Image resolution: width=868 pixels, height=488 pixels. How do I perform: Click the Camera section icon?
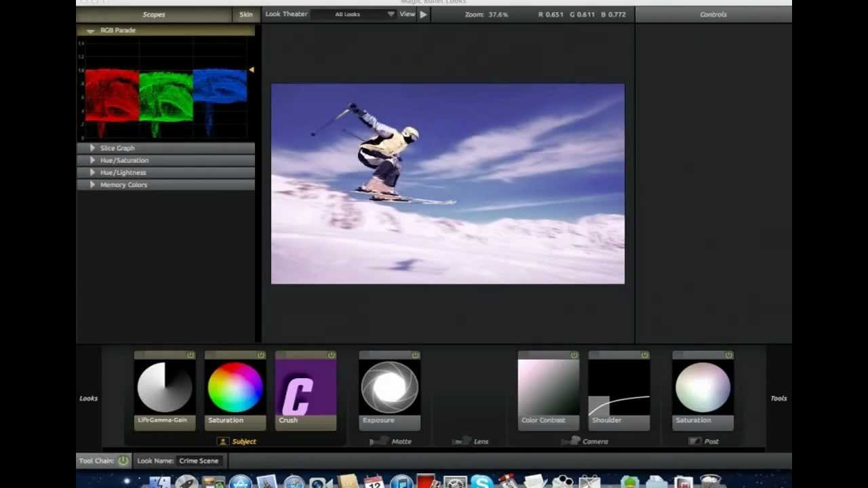coord(571,441)
